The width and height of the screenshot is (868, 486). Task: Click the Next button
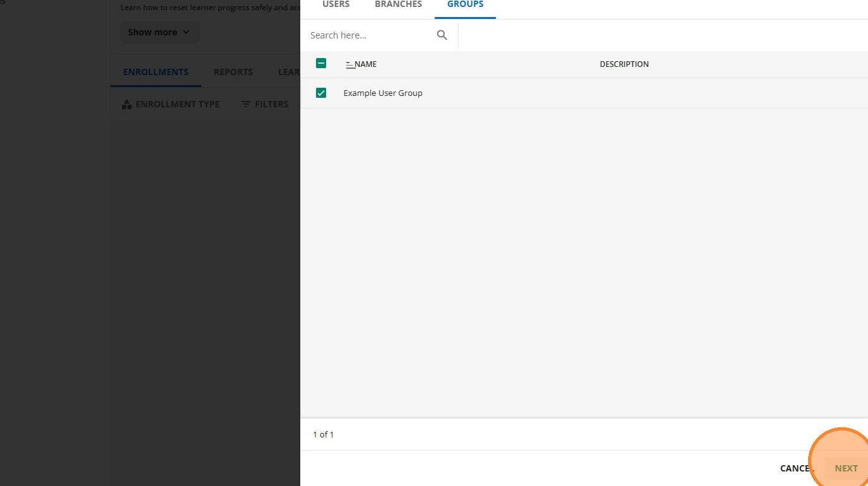pos(846,468)
